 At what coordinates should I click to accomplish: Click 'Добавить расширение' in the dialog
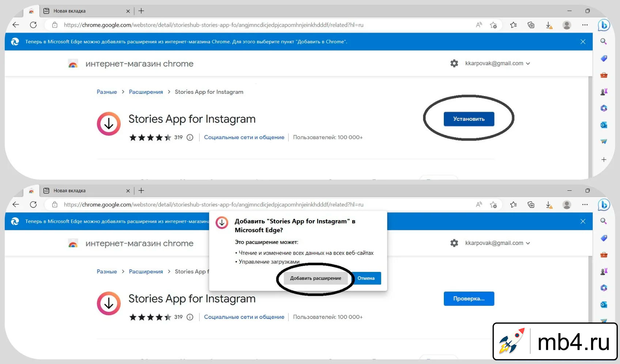click(x=316, y=278)
